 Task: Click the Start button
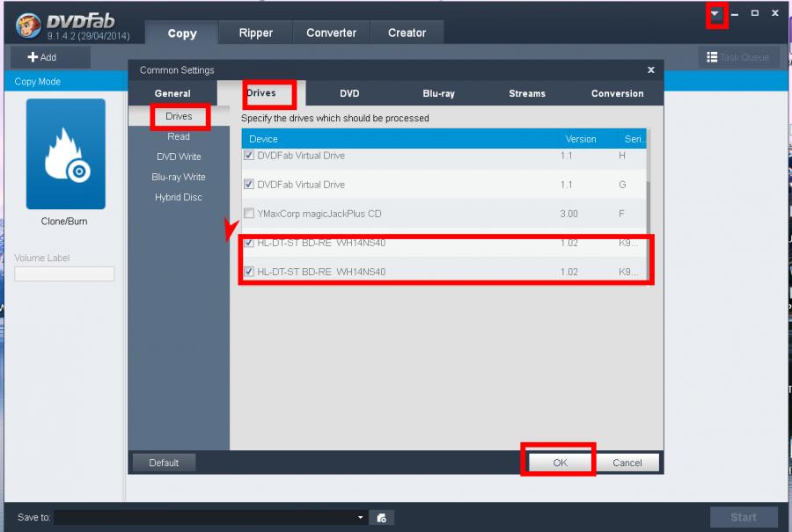(x=744, y=517)
